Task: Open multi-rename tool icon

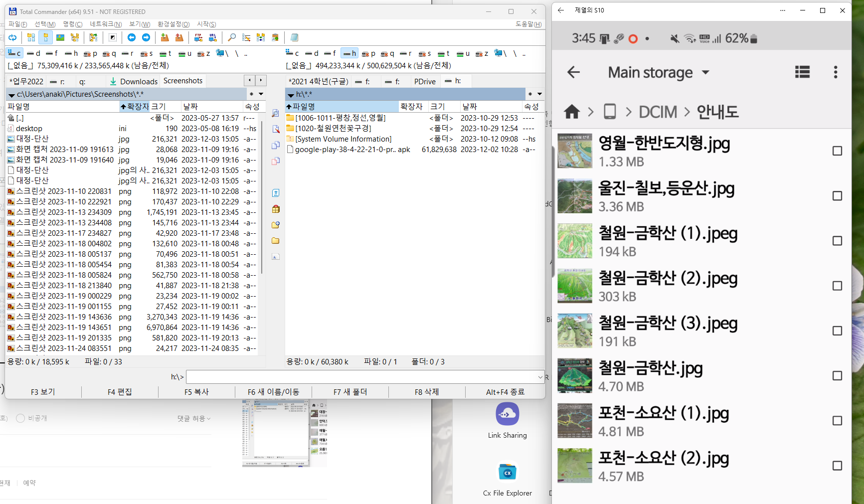Action: click(246, 37)
